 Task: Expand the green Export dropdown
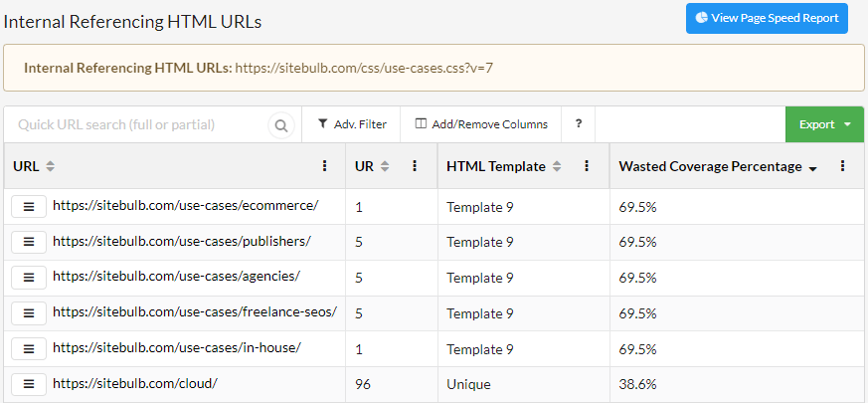click(x=824, y=124)
